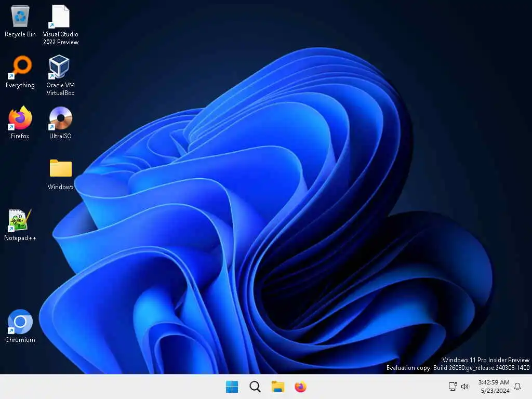Click the 5/23/2024 date text
The height and width of the screenshot is (399, 532).
(x=495, y=391)
